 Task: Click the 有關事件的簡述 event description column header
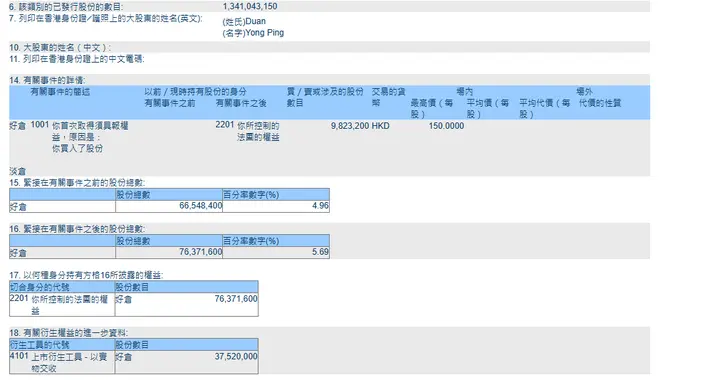[60, 91]
